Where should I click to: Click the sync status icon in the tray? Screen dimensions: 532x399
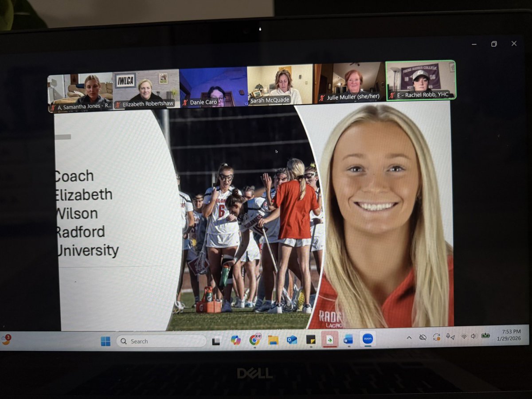tap(436, 337)
